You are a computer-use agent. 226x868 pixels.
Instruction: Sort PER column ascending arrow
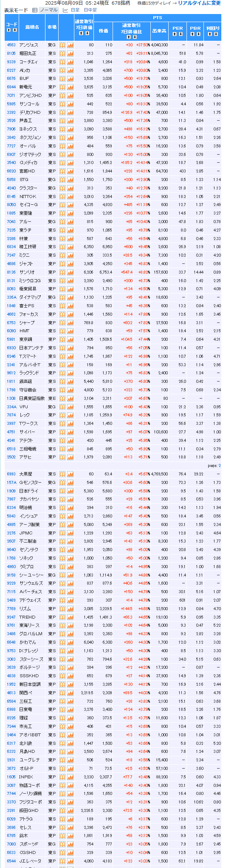pyautogui.click(x=175, y=34)
